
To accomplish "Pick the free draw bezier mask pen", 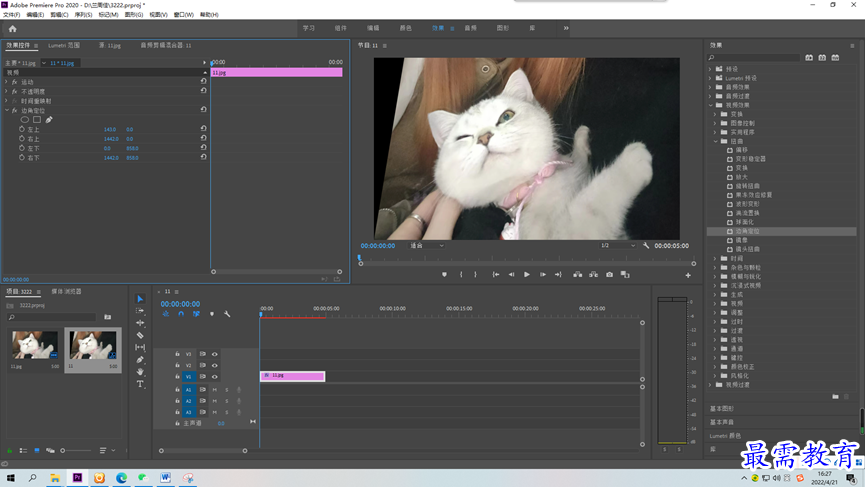I will (x=49, y=120).
